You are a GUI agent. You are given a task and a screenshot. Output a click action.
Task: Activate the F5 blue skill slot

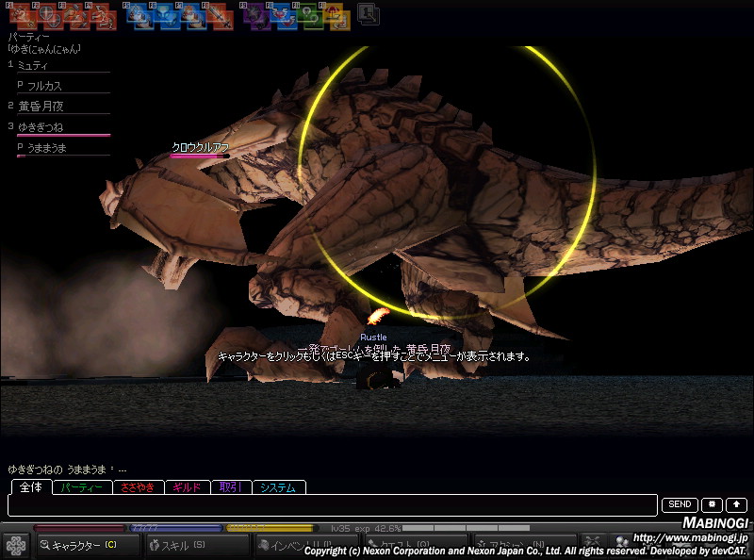pos(139,16)
